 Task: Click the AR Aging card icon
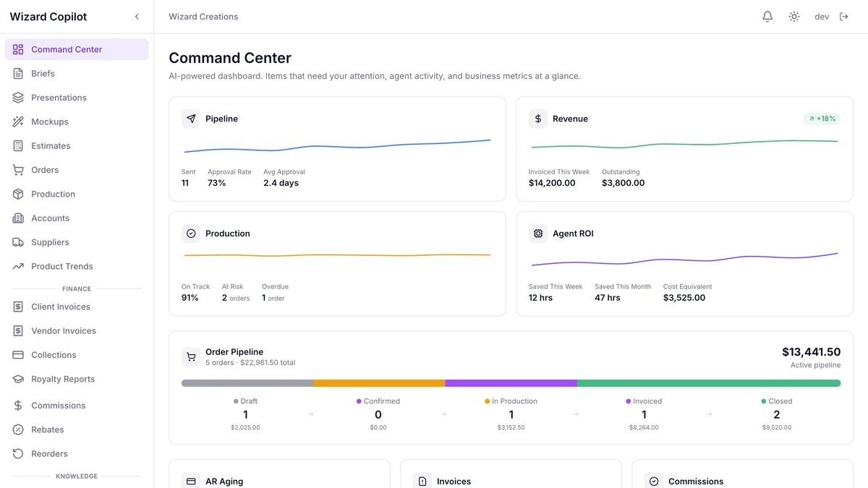[191, 481]
